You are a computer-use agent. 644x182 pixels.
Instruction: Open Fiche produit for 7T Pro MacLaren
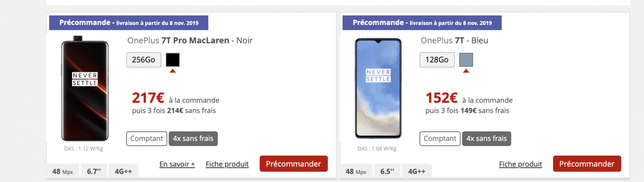pyautogui.click(x=227, y=164)
